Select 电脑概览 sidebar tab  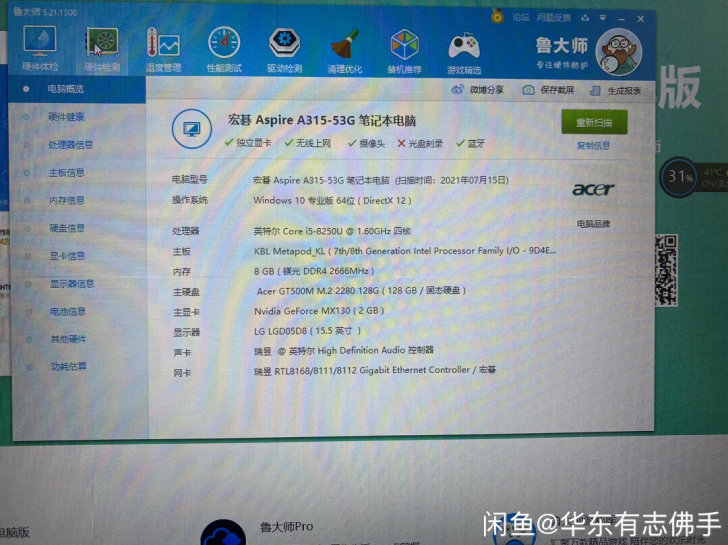(x=77, y=89)
